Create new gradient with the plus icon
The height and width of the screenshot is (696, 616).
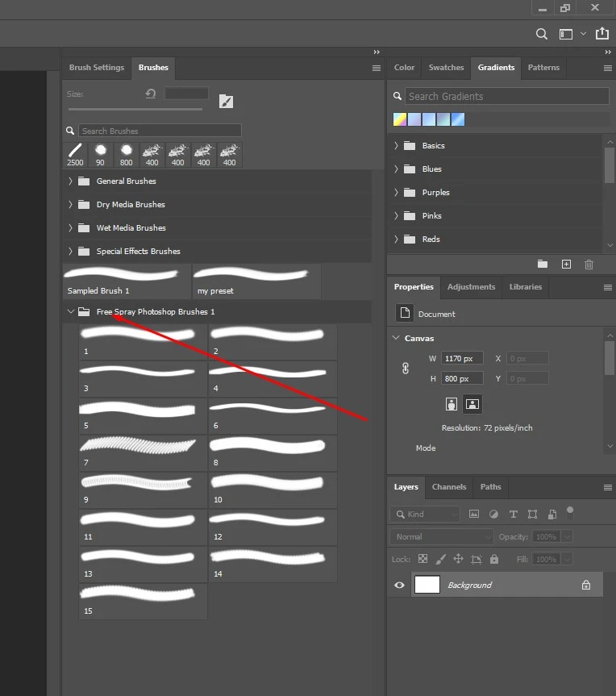pyautogui.click(x=566, y=264)
